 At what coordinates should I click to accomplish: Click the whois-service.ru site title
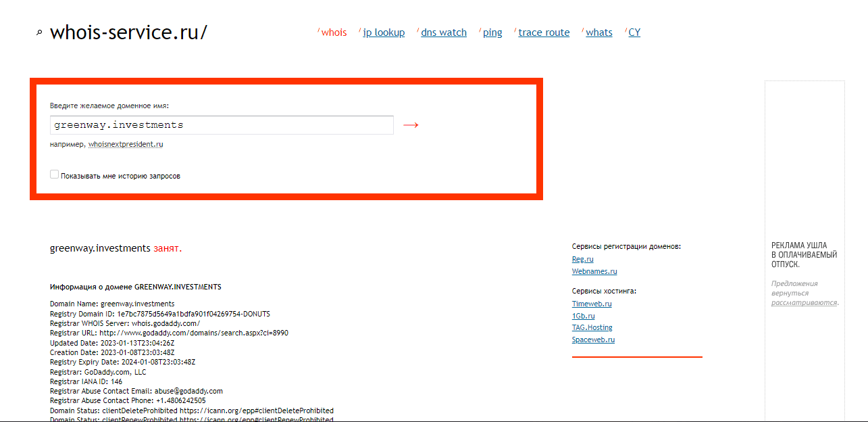tap(128, 32)
